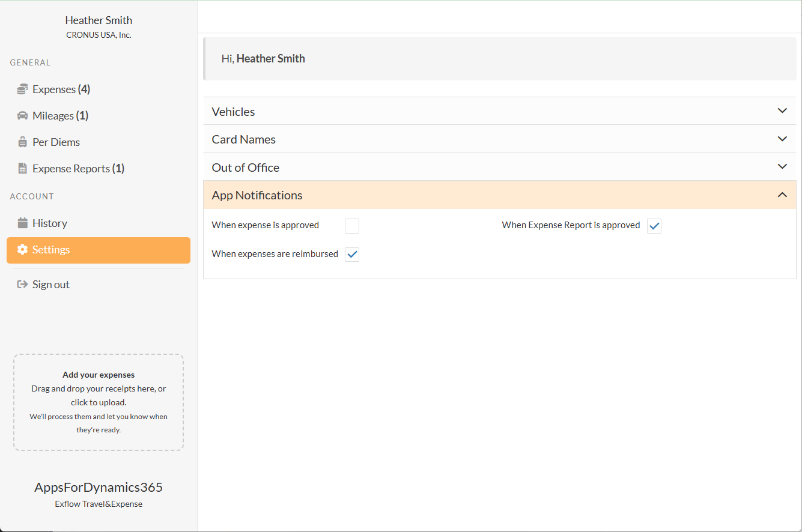Click the 'Add your expenses' upload area
The image size is (802, 532).
99,402
